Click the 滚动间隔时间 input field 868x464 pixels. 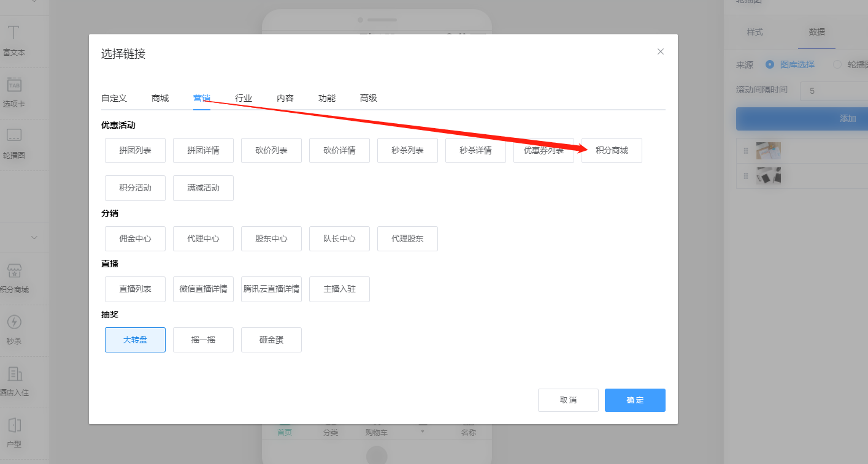pos(834,91)
